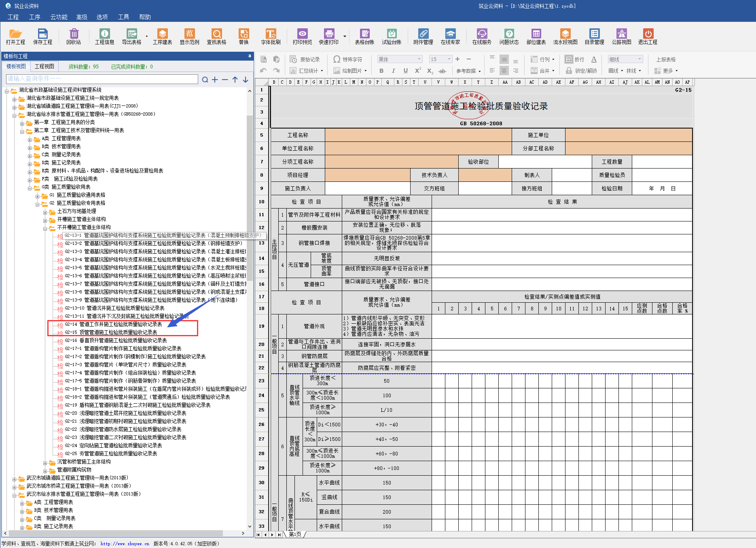756x548 pixels.
Task: Switch to the 工程视图 tab
Action: pos(44,67)
